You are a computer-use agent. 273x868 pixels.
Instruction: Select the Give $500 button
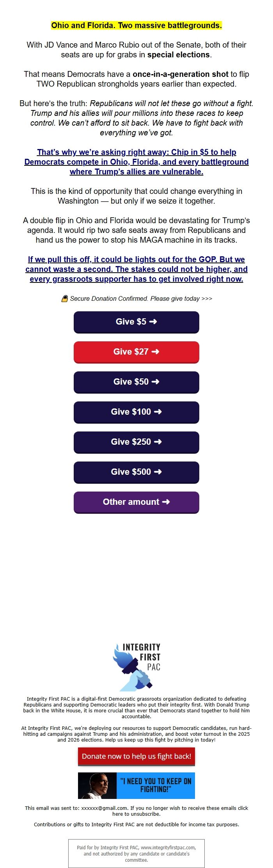(136, 472)
